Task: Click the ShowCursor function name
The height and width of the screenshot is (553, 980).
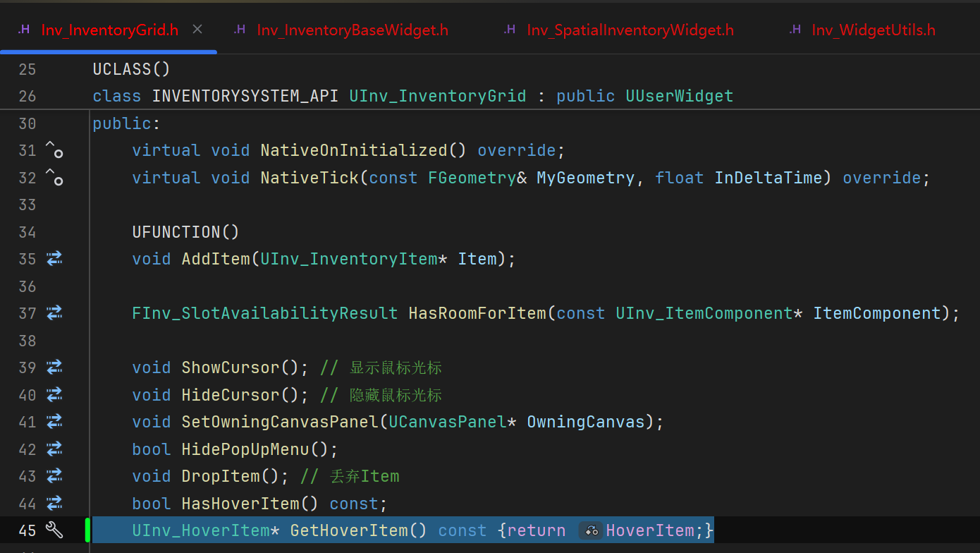Action: pos(231,367)
